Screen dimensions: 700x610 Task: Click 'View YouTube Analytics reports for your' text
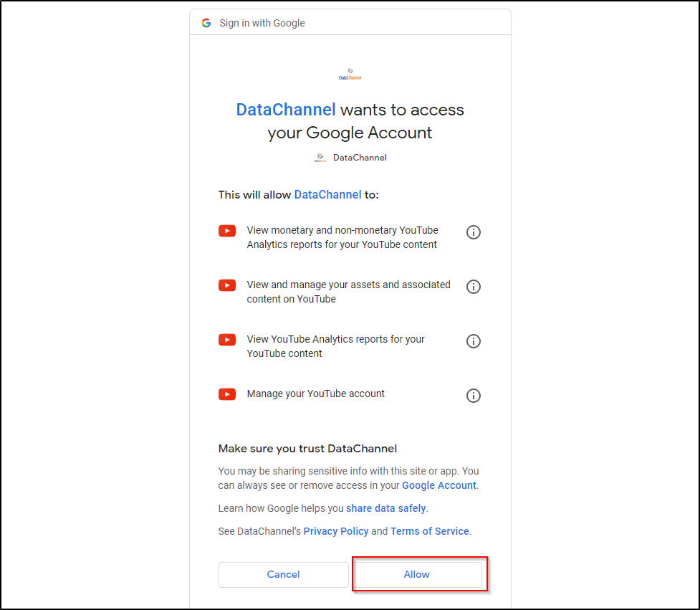pyautogui.click(x=336, y=346)
